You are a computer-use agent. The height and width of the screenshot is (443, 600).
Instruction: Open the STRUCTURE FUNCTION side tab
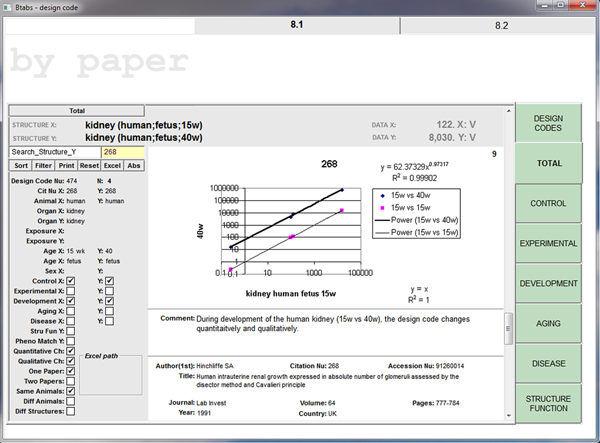pyautogui.click(x=548, y=404)
